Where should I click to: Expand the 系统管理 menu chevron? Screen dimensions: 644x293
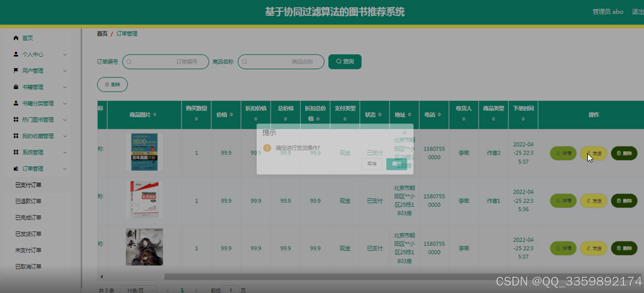coord(65,152)
